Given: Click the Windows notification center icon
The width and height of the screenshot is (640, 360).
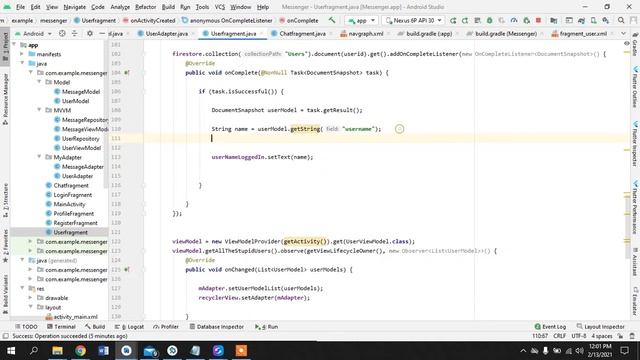Looking at the screenshot, I should [624, 351].
